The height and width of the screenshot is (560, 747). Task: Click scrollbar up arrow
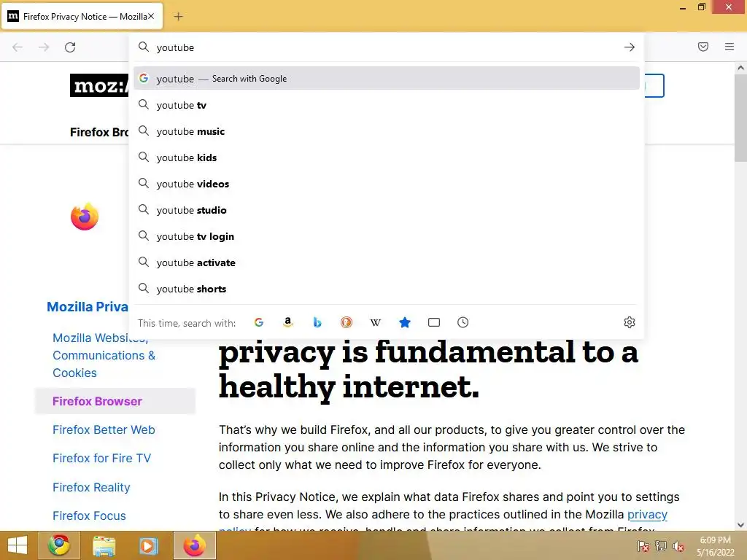741,68
